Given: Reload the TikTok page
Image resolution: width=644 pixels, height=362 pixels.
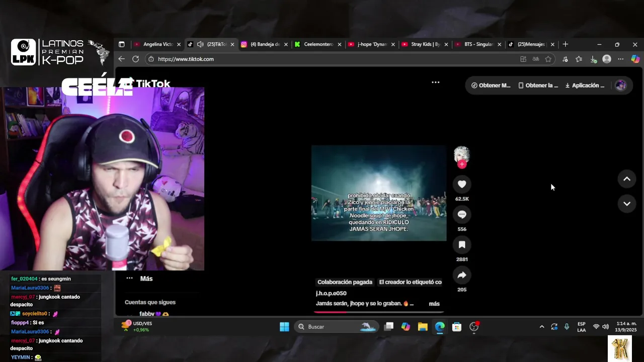Looking at the screenshot, I should (135, 59).
